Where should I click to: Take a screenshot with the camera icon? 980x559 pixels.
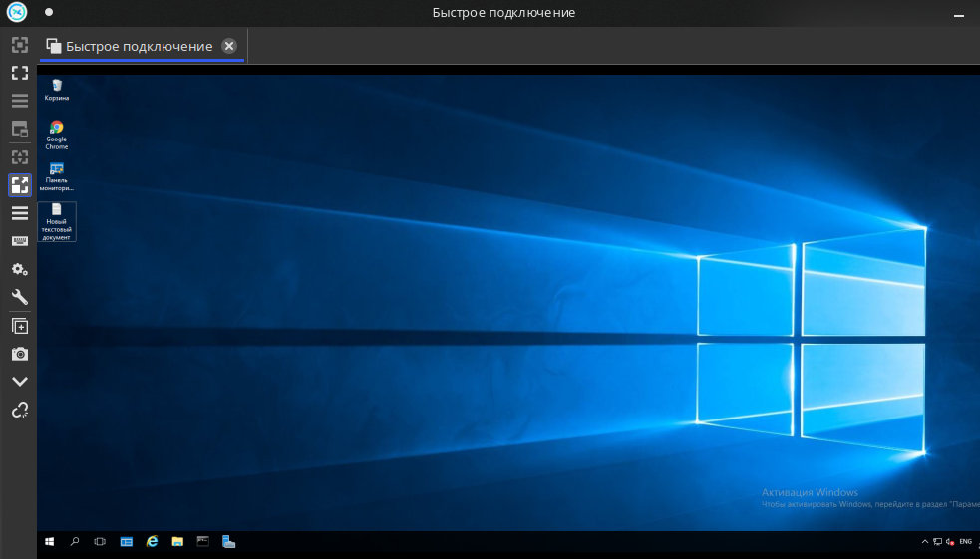tap(20, 354)
